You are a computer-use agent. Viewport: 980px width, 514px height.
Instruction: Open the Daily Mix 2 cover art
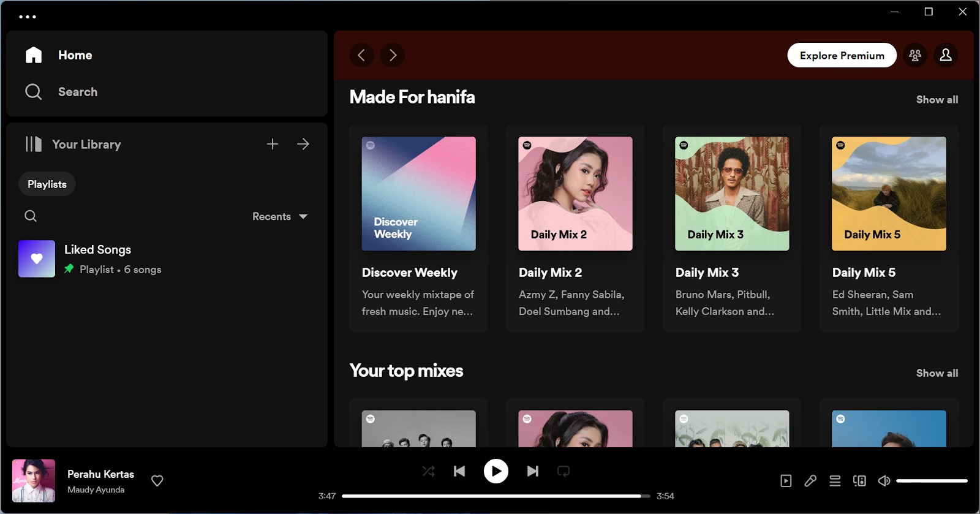pos(576,194)
